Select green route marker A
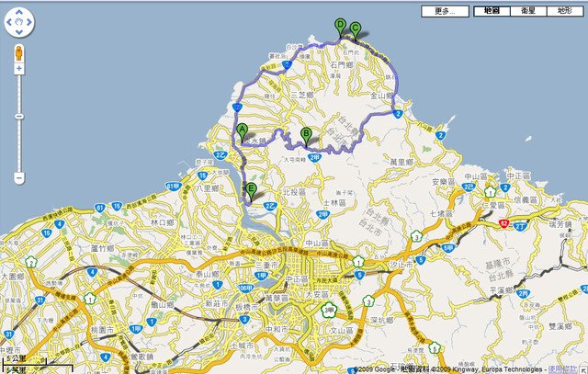 point(242,132)
